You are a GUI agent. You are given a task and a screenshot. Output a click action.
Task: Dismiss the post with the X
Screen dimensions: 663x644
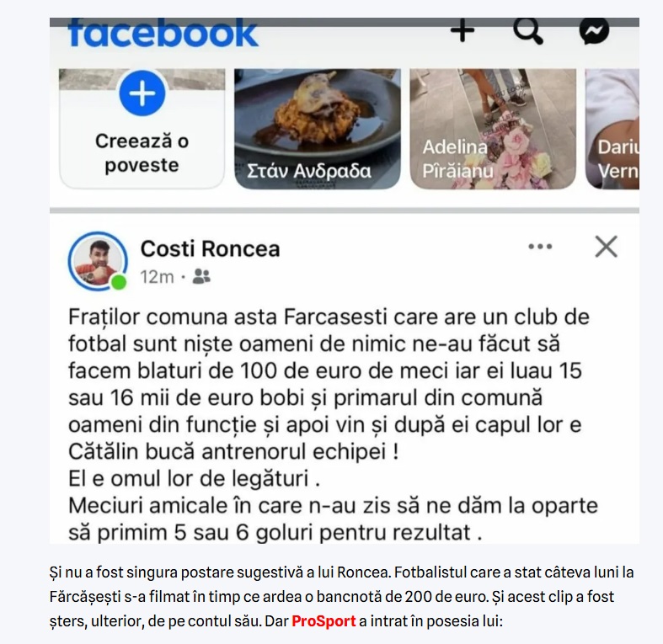point(606,247)
